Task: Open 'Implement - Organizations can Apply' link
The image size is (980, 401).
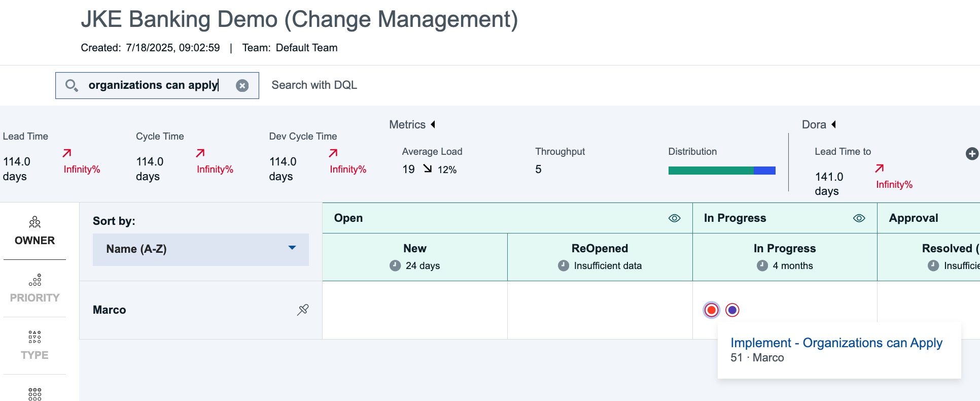Action: coord(836,343)
